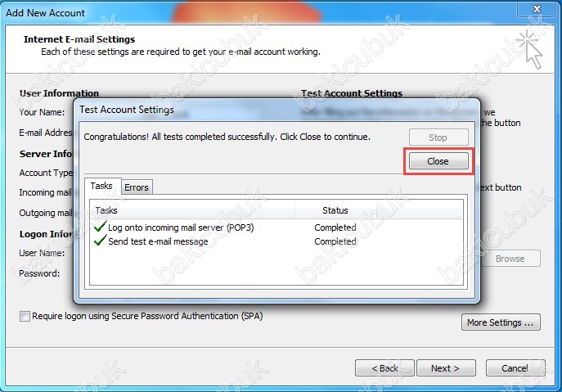Click the Tasks column header
This screenshot has width=562, height=392.
point(106,210)
